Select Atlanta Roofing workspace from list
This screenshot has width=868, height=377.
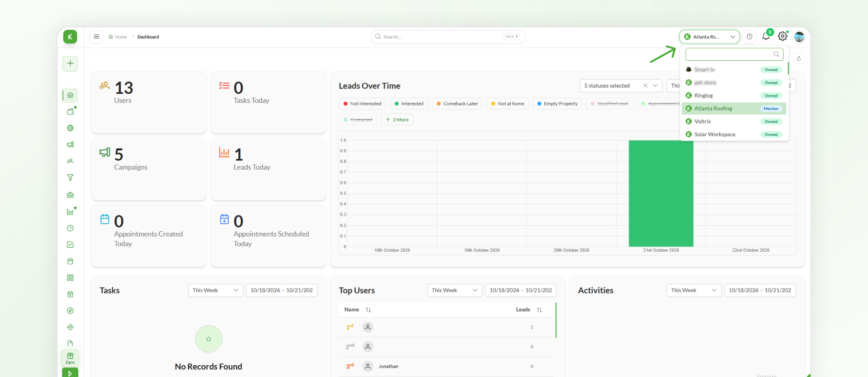[x=734, y=108]
